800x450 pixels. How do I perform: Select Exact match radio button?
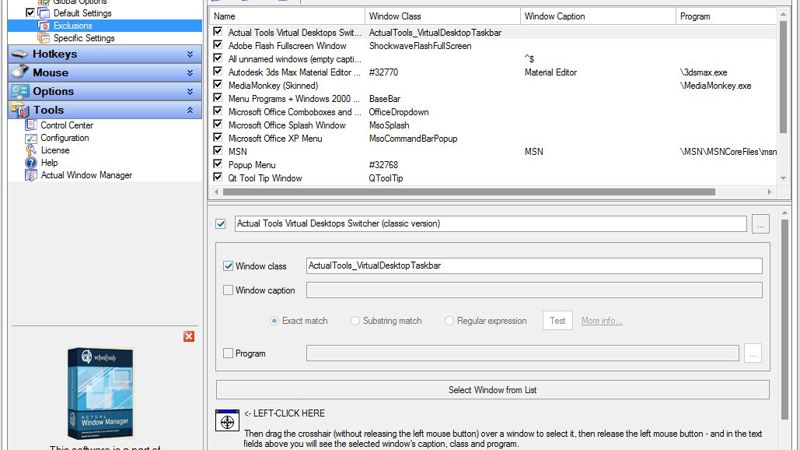(x=274, y=320)
